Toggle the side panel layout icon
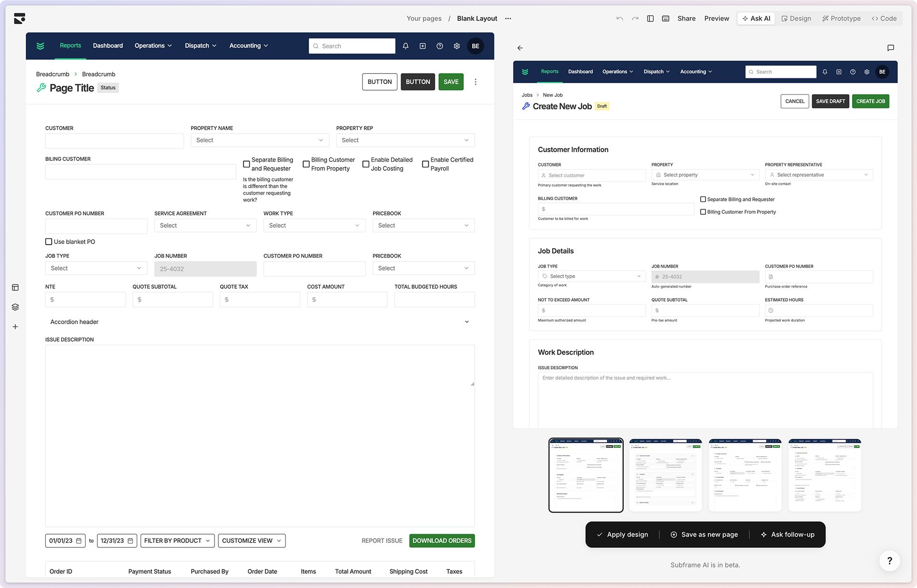This screenshot has width=917, height=588. pos(650,19)
